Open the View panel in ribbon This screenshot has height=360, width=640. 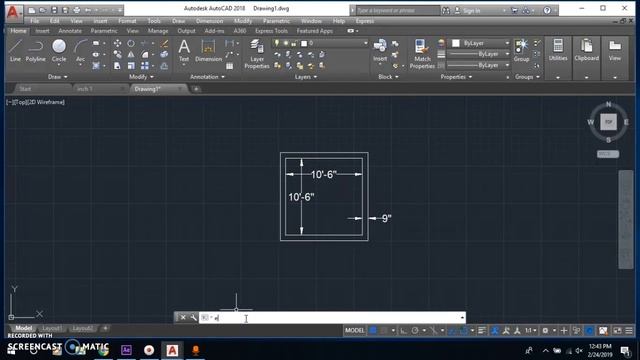(615, 58)
